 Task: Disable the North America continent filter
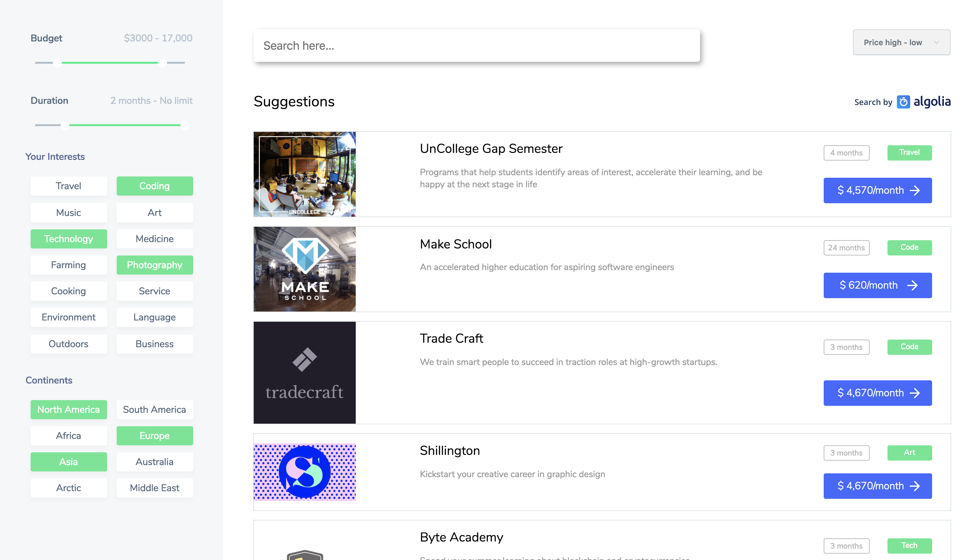69,410
